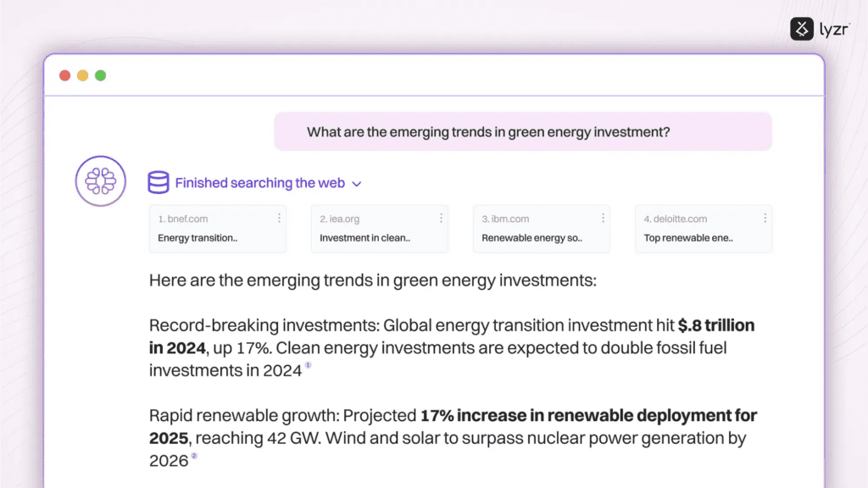The height and width of the screenshot is (488, 868).
Task: Click the database stack icon
Action: point(159,182)
